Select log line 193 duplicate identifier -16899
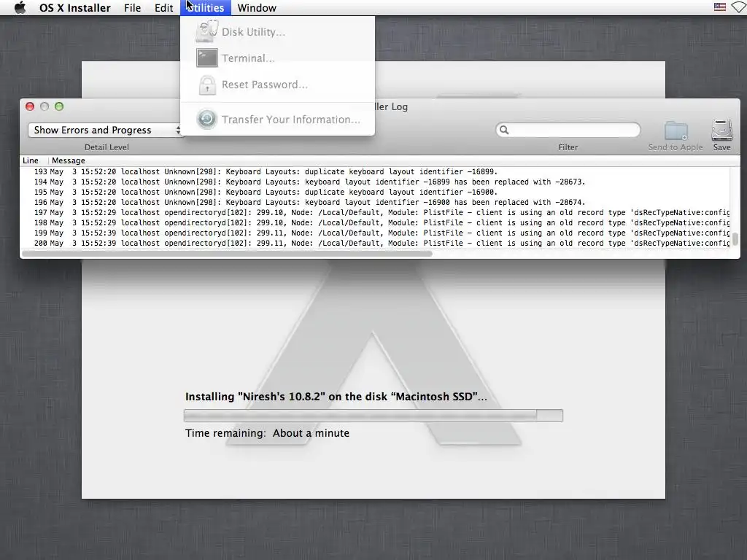Viewport: 747px width, 560px height. pos(375,171)
